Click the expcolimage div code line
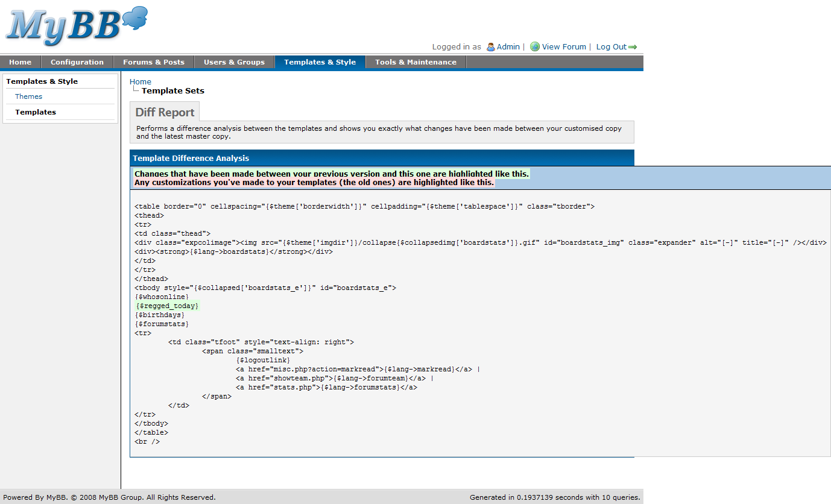This screenshot has width=831, height=504. (x=481, y=243)
